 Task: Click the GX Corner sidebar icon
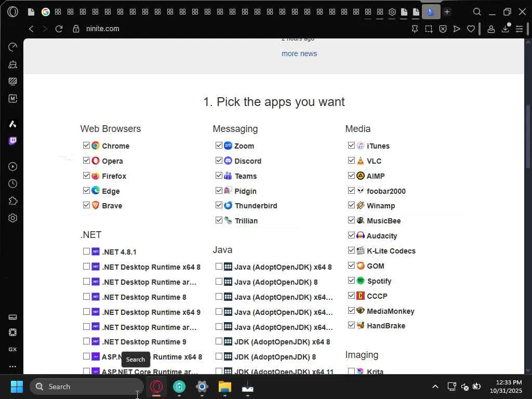12,349
